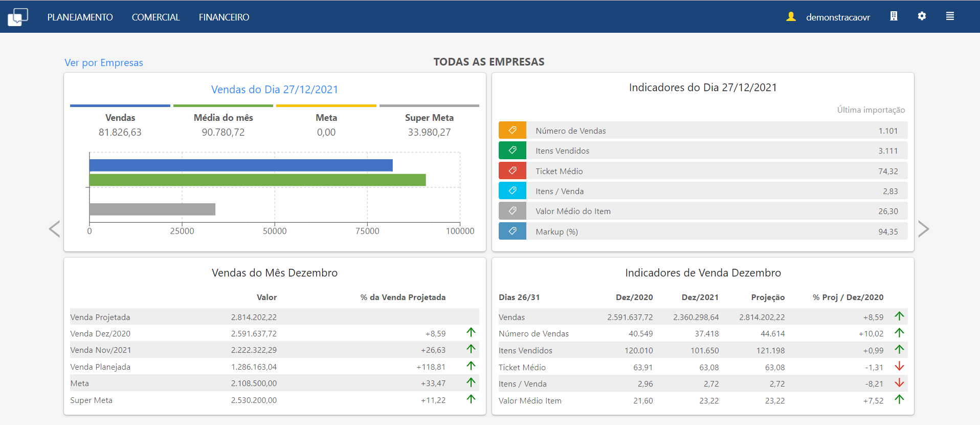The height and width of the screenshot is (425, 980).
Task: Go to previous panel with left chevron
Action: (x=54, y=229)
